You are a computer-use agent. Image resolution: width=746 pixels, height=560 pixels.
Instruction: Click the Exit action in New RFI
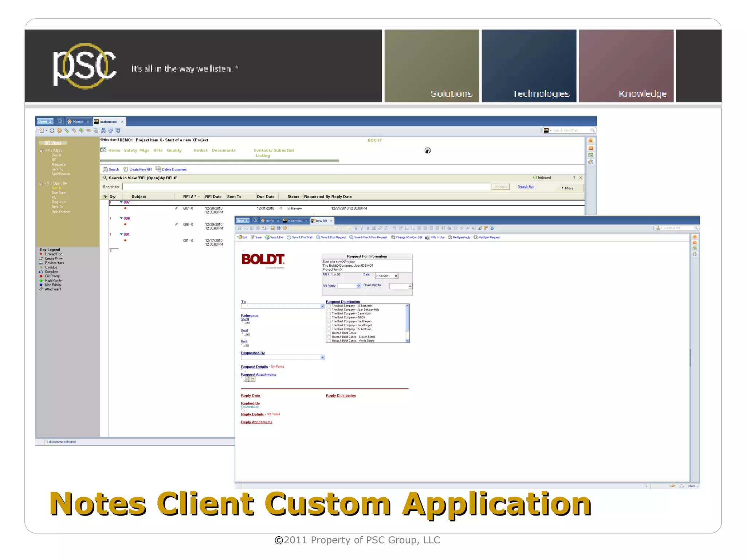click(242, 238)
